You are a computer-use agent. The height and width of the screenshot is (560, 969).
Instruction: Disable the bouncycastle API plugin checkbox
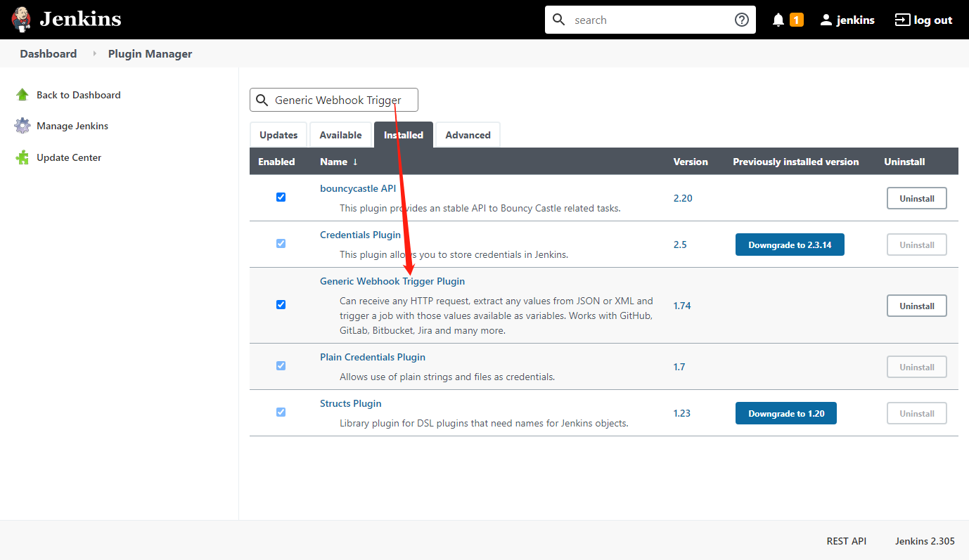click(x=281, y=197)
